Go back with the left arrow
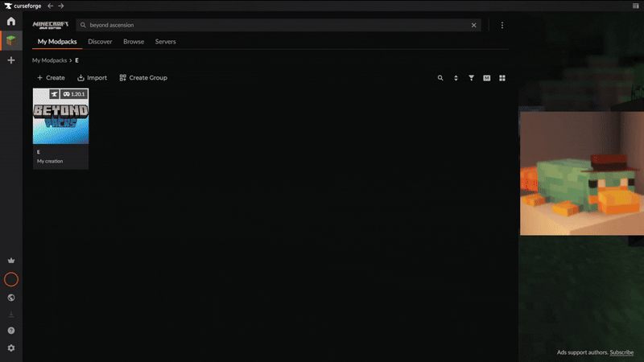Viewport: 644px width, 362px height. click(x=50, y=6)
